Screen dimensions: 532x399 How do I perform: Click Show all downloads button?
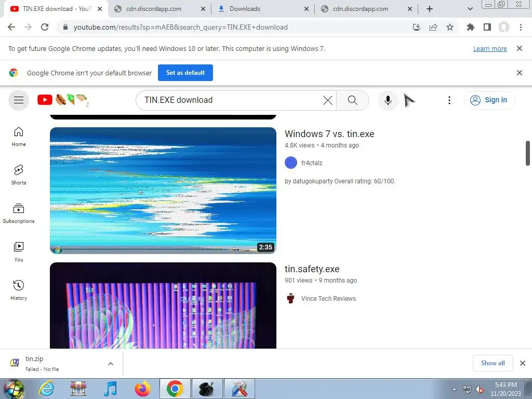(x=493, y=363)
